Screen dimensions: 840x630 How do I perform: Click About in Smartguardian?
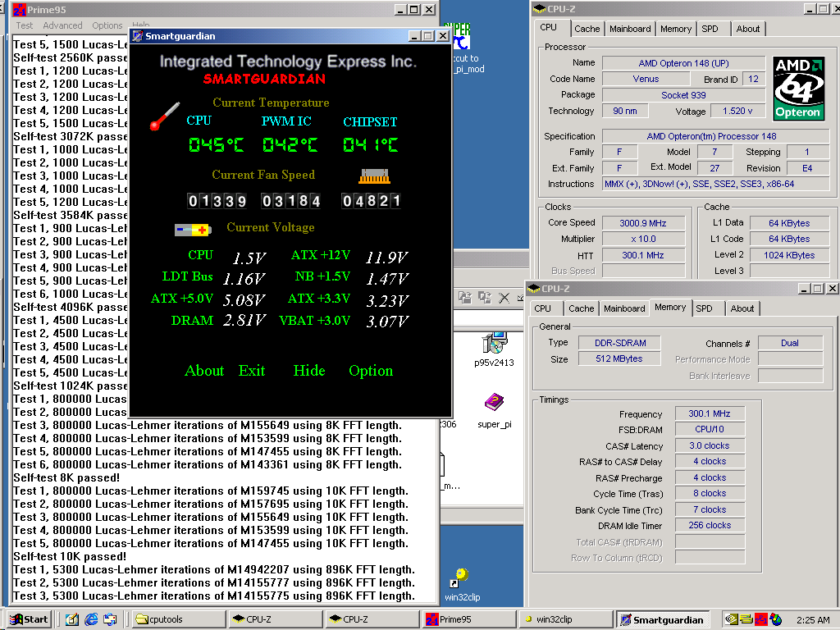click(204, 371)
